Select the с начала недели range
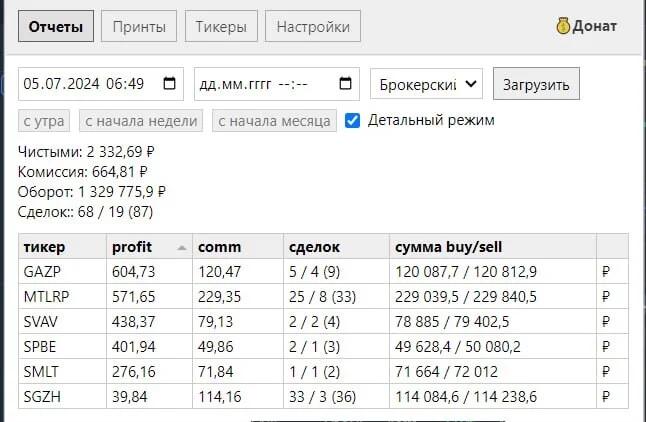This screenshot has width=646, height=422. pos(141,121)
